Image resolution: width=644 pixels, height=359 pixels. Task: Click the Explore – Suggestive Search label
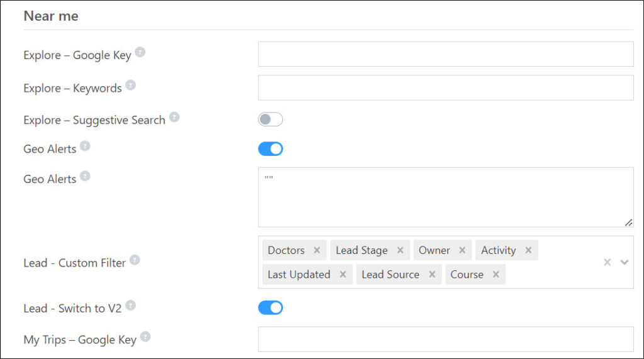[x=94, y=120]
